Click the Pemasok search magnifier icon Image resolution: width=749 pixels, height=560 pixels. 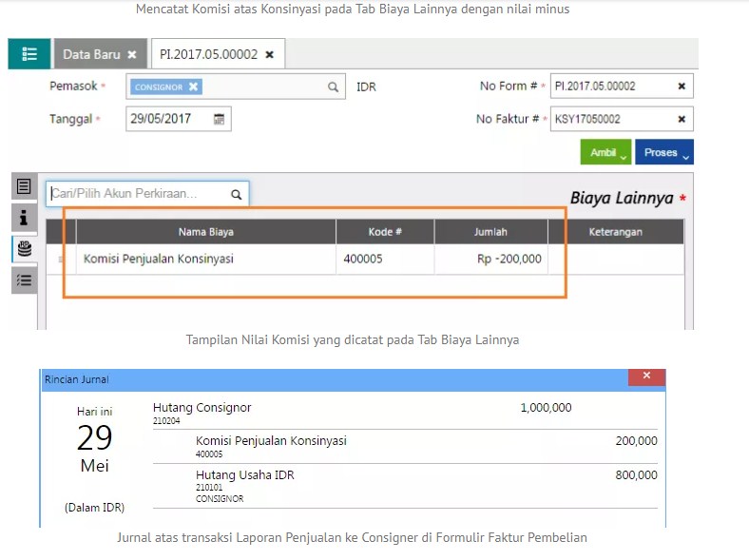click(x=334, y=87)
